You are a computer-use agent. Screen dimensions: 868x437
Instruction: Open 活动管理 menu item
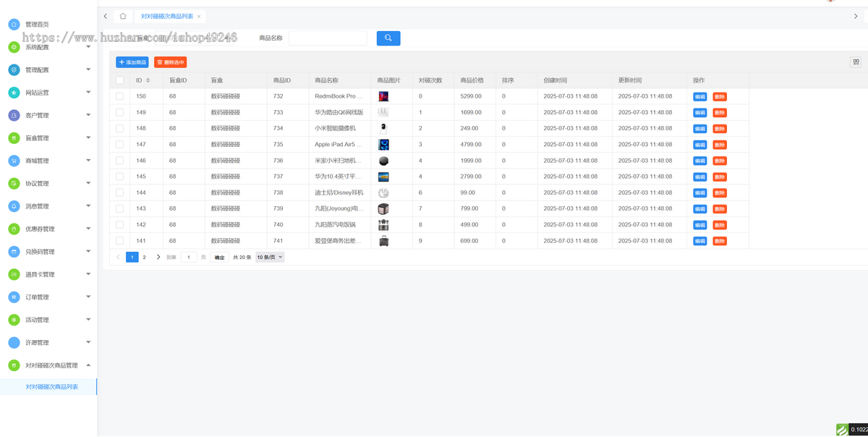coord(38,320)
